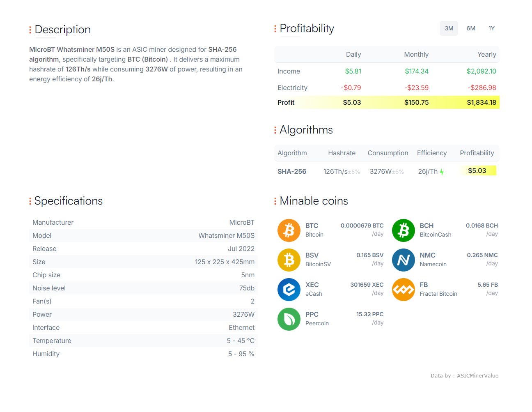Screen dimensions: 532x412
Task: Click the daily income value $5.81
Action: point(353,71)
